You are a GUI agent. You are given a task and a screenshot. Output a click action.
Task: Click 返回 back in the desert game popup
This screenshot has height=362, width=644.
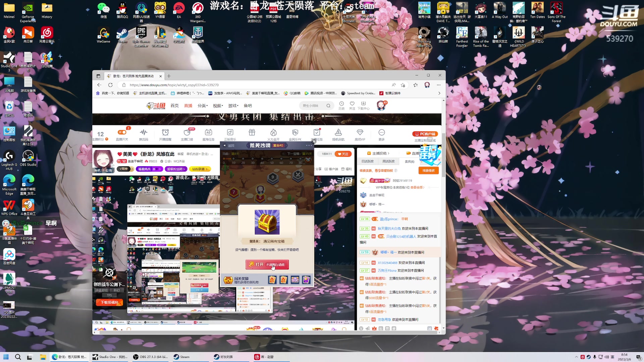tap(229, 145)
